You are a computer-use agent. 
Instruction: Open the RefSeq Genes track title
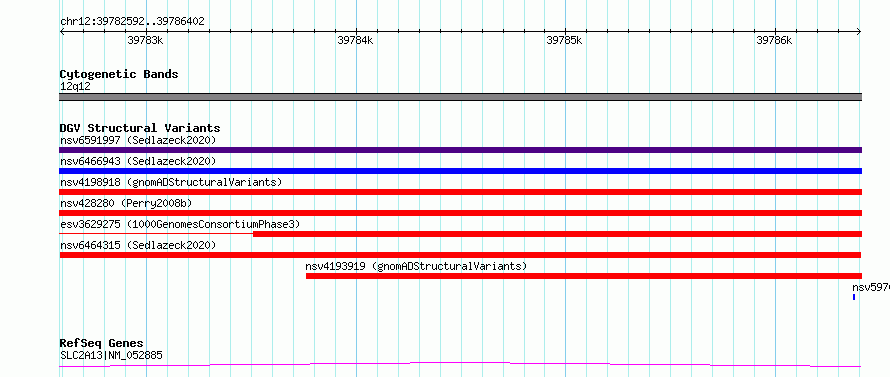pyautogui.click(x=102, y=344)
